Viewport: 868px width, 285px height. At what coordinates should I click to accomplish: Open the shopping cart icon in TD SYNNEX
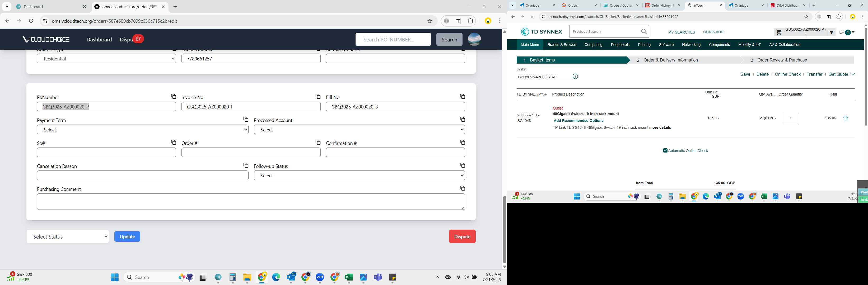coord(778,32)
